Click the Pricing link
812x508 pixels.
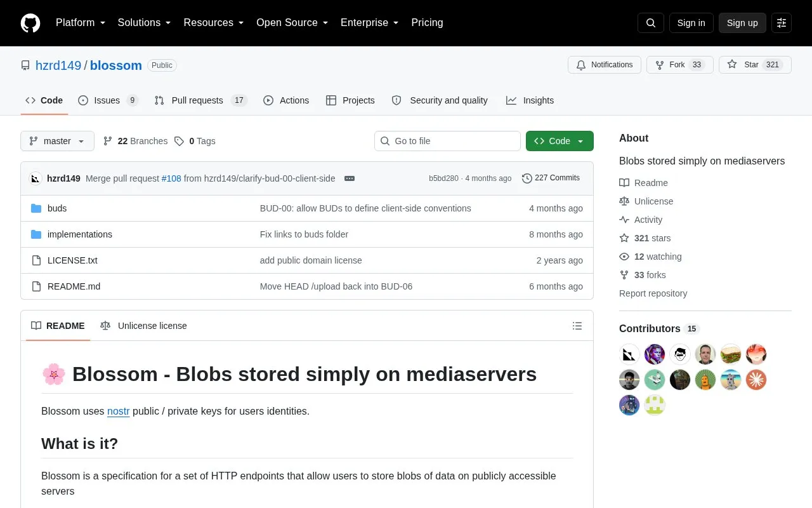(427, 23)
